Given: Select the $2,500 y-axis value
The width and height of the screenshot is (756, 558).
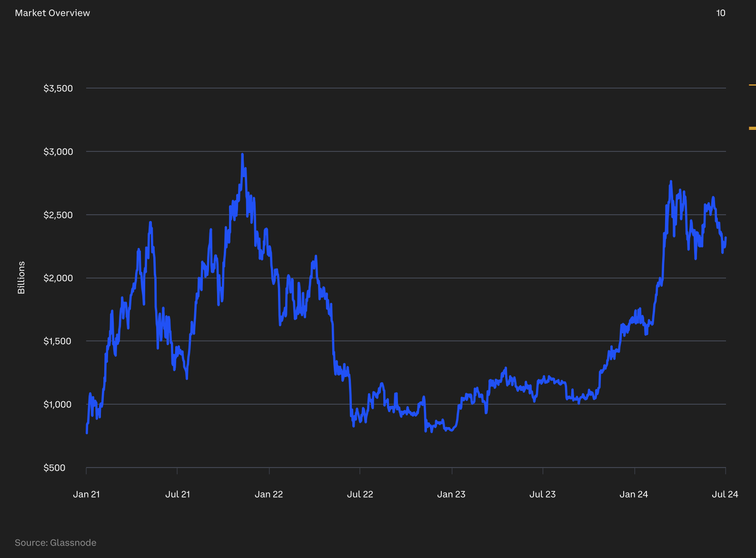Looking at the screenshot, I should (x=58, y=215).
